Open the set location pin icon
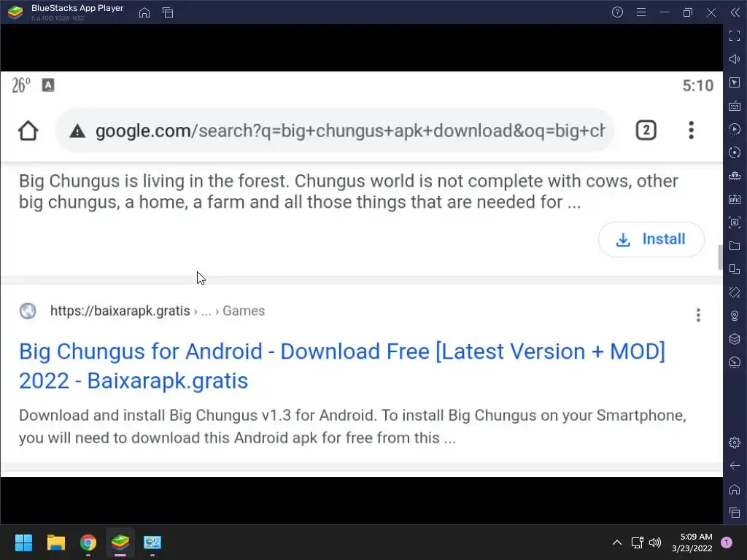This screenshot has width=747, height=560. pyautogui.click(x=735, y=316)
